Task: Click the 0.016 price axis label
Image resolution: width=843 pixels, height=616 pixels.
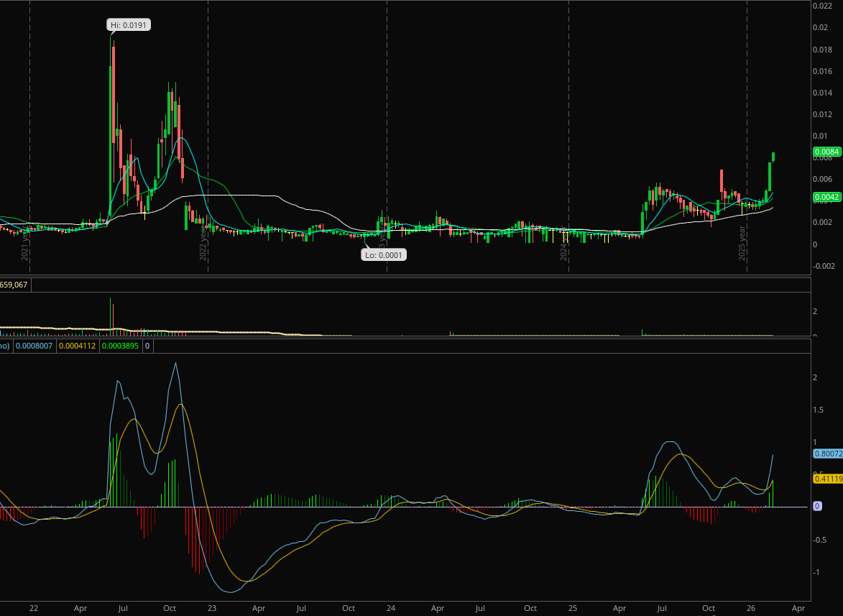Action: pyautogui.click(x=823, y=71)
